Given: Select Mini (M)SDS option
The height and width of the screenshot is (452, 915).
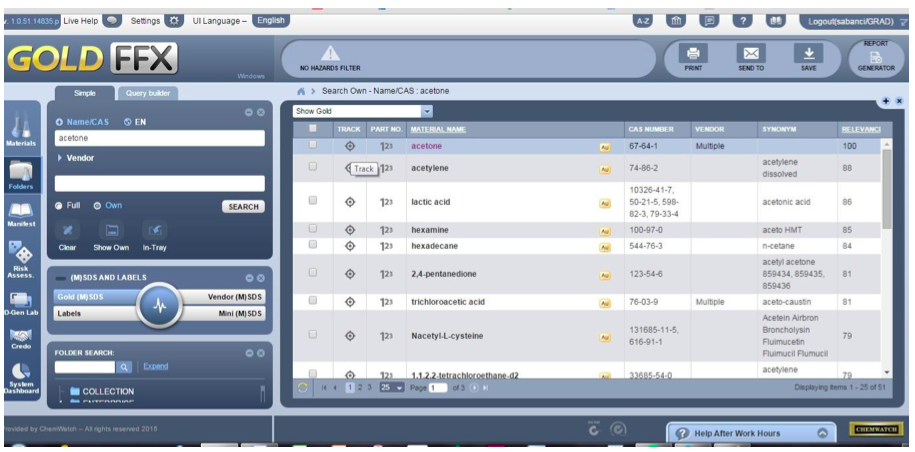Looking at the screenshot, I should (224, 313).
